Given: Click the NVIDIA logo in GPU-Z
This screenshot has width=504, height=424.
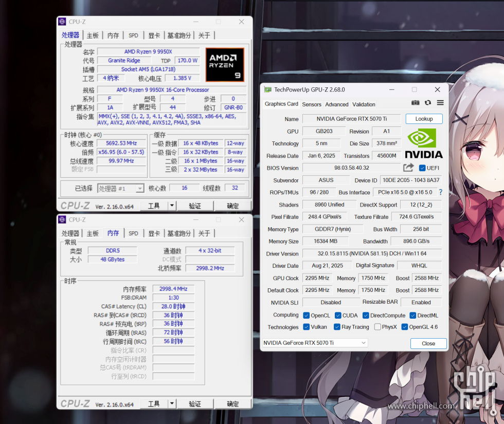Looking at the screenshot, I should (x=424, y=143).
